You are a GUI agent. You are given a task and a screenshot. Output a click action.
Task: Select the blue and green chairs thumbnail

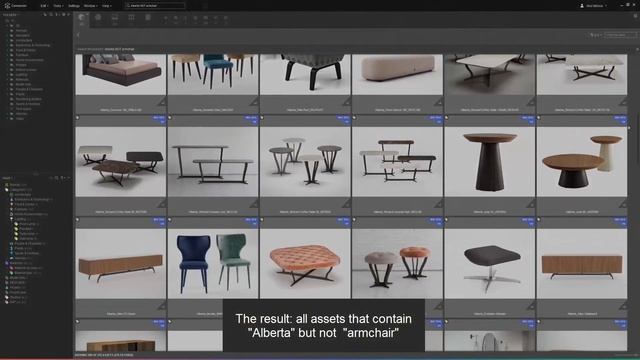(213, 263)
